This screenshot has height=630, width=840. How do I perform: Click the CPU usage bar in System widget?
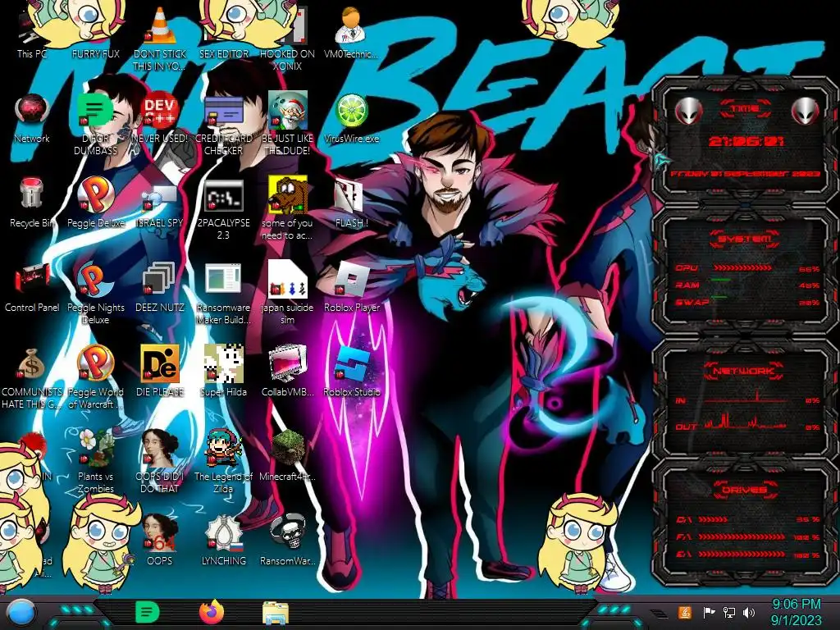point(742,268)
